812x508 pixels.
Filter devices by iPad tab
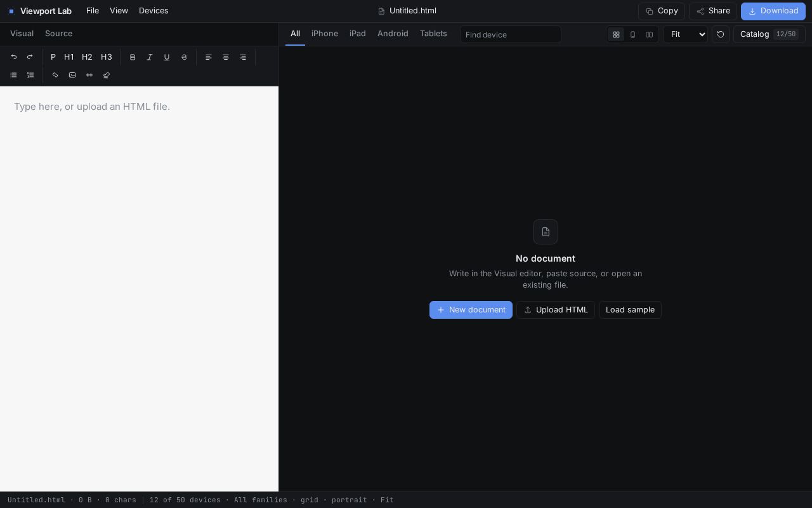[358, 34]
